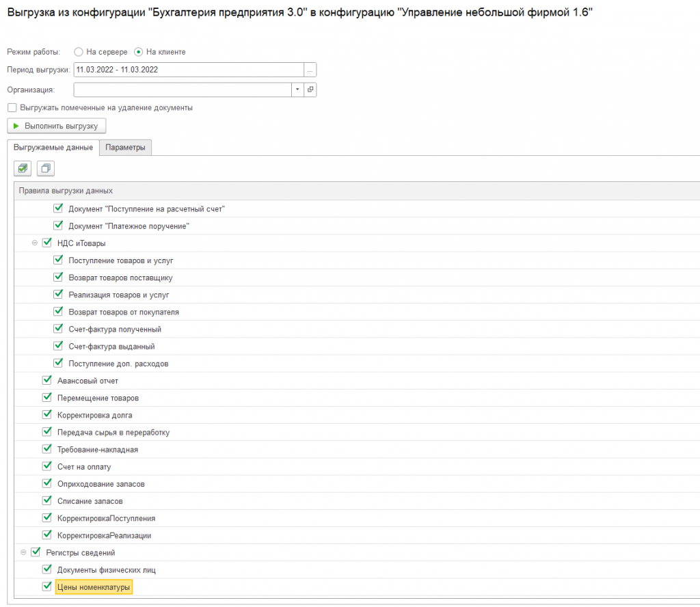This screenshot has width=700, height=607.
Task: Switch to the Параметры tab
Action: click(126, 147)
